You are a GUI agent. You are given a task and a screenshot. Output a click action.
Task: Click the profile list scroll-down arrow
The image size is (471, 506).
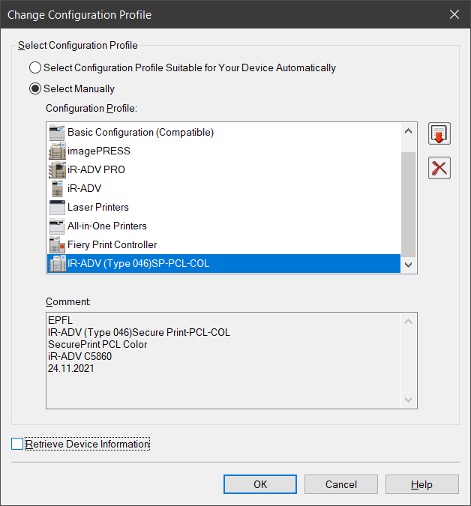[x=408, y=265]
